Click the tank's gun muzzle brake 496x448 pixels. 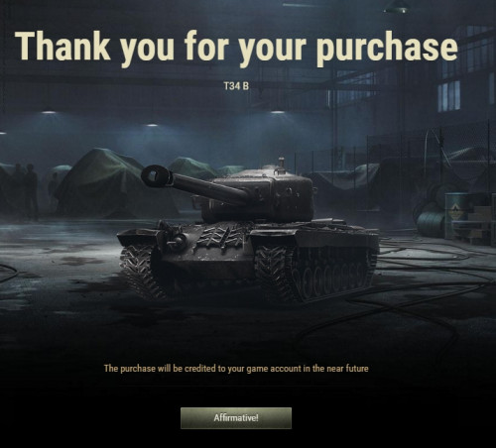[x=156, y=175]
